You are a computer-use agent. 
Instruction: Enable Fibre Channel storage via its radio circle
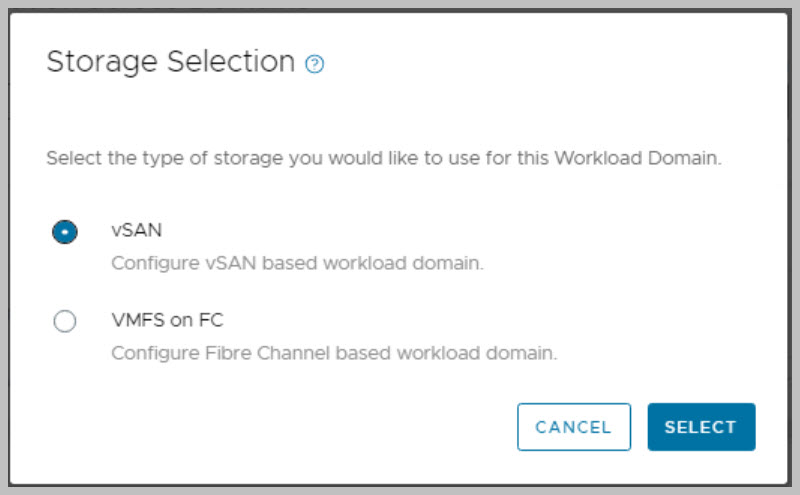65,322
